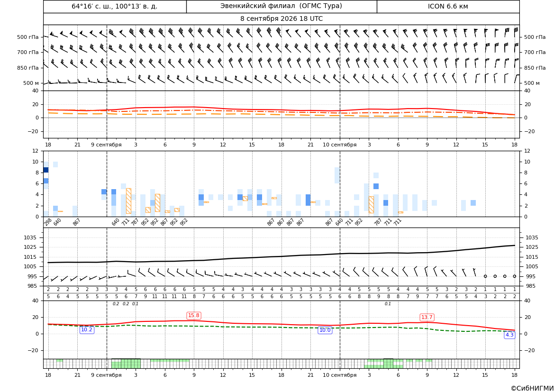Click the blue 4.3 minimum temperature label
This screenshot has width=554, height=392.
point(509,335)
